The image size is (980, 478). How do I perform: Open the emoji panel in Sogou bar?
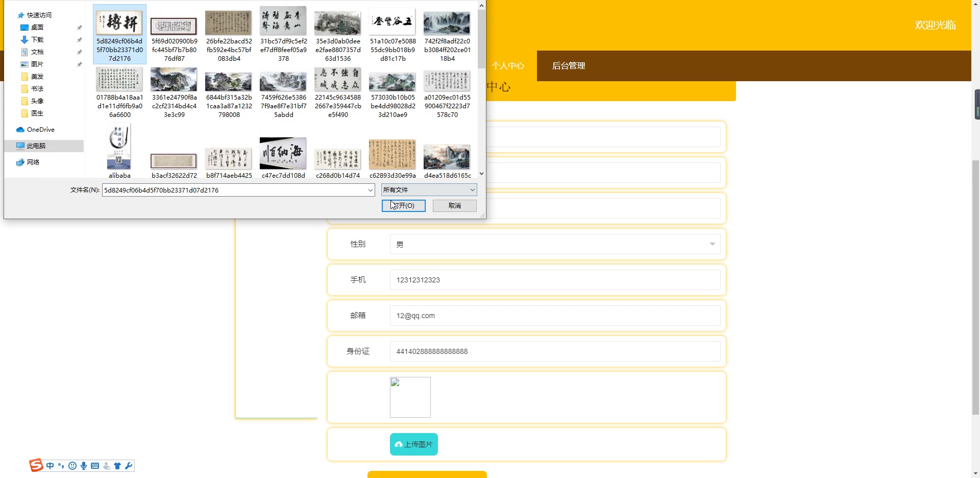pyautogui.click(x=72, y=466)
